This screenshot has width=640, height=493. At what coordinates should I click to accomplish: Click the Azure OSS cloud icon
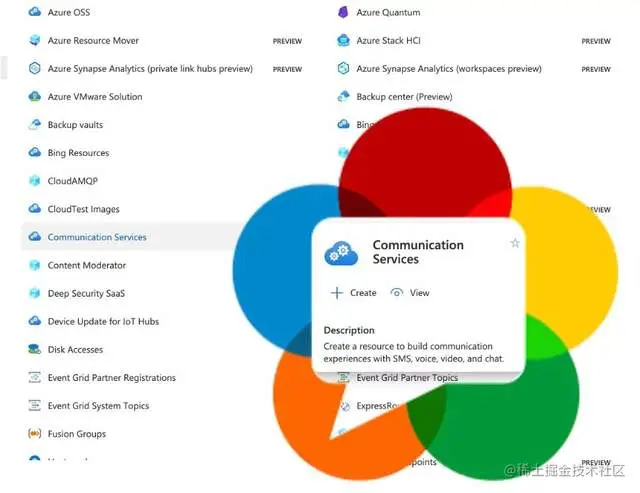click(x=35, y=12)
